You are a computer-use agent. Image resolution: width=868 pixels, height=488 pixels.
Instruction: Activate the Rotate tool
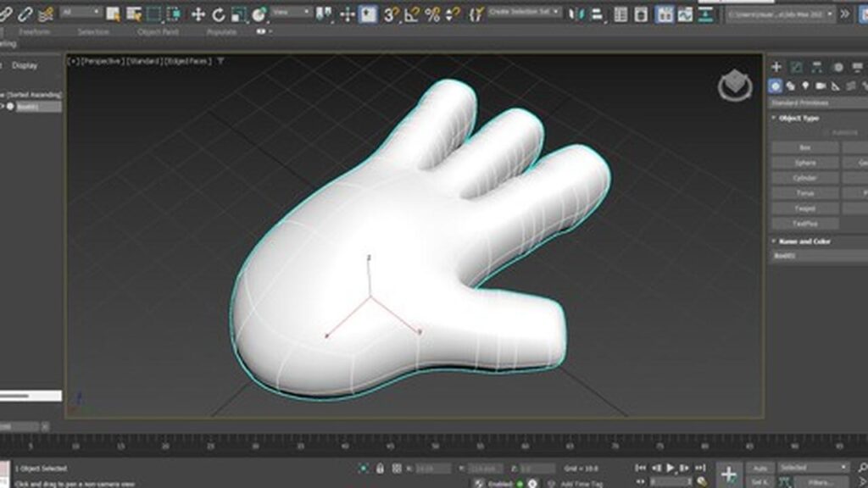click(x=218, y=14)
